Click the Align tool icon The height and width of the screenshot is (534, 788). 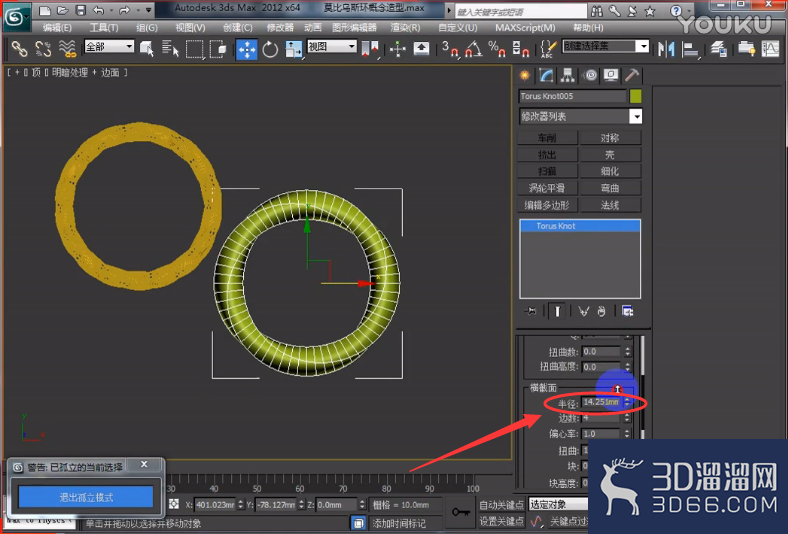click(x=691, y=49)
